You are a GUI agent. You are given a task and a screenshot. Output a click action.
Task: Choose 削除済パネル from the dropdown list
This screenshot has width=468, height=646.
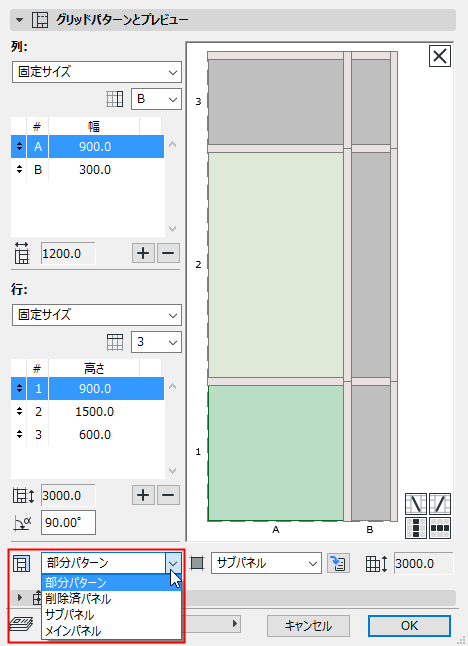[111, 599]
